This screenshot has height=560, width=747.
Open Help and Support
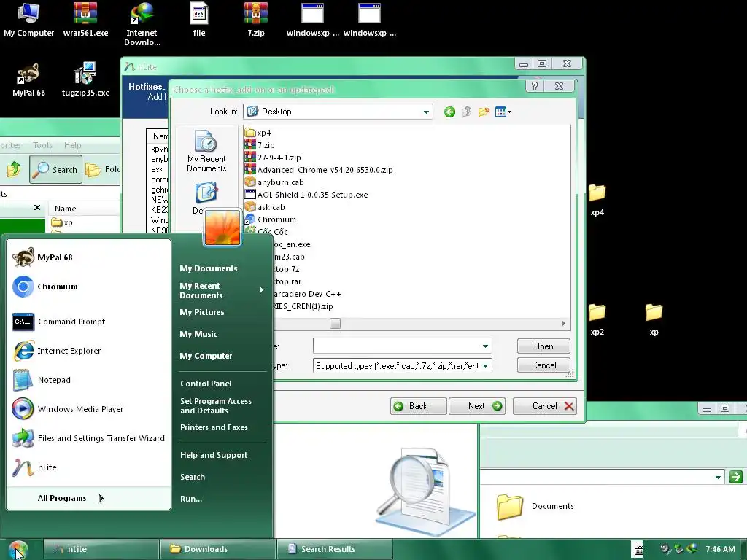tap(214, 455)
